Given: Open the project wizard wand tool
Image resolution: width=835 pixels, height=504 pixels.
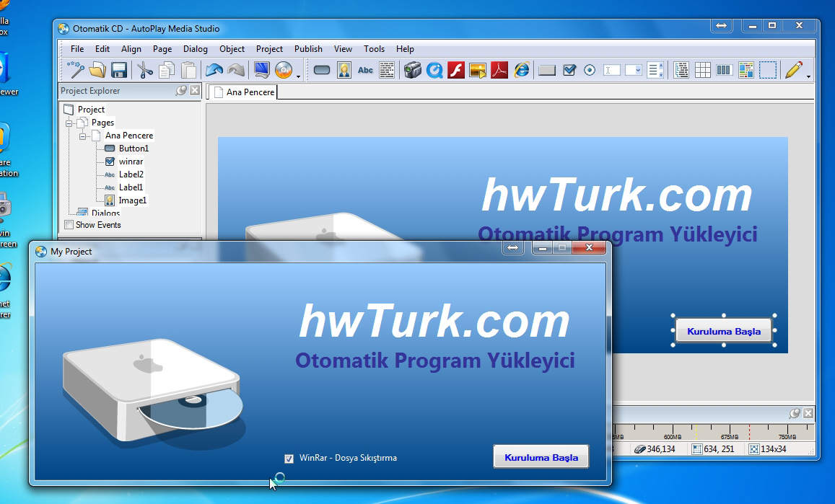Looking at the screenshot, I should (76, 70).
